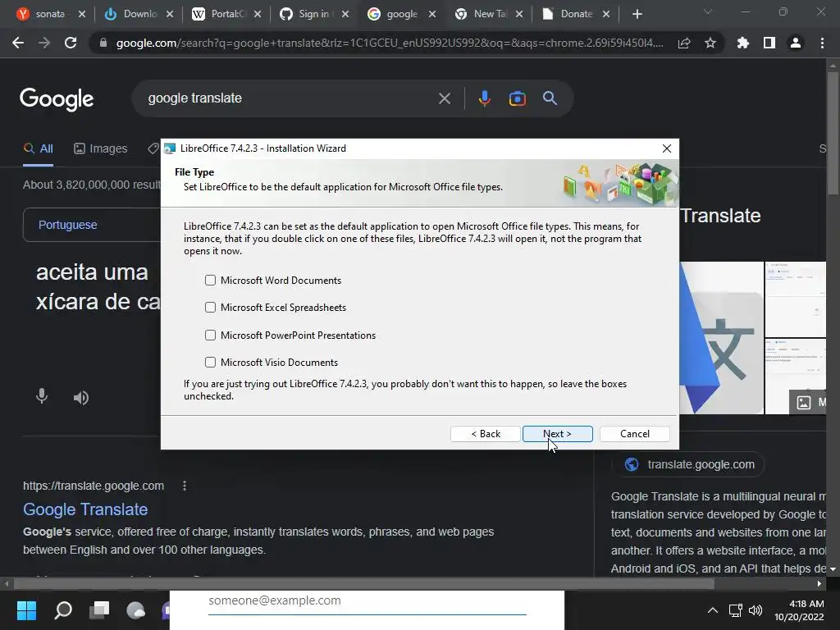Open the Google Translate result link
The image size is (840, 630).
click(x=85, y=509)
